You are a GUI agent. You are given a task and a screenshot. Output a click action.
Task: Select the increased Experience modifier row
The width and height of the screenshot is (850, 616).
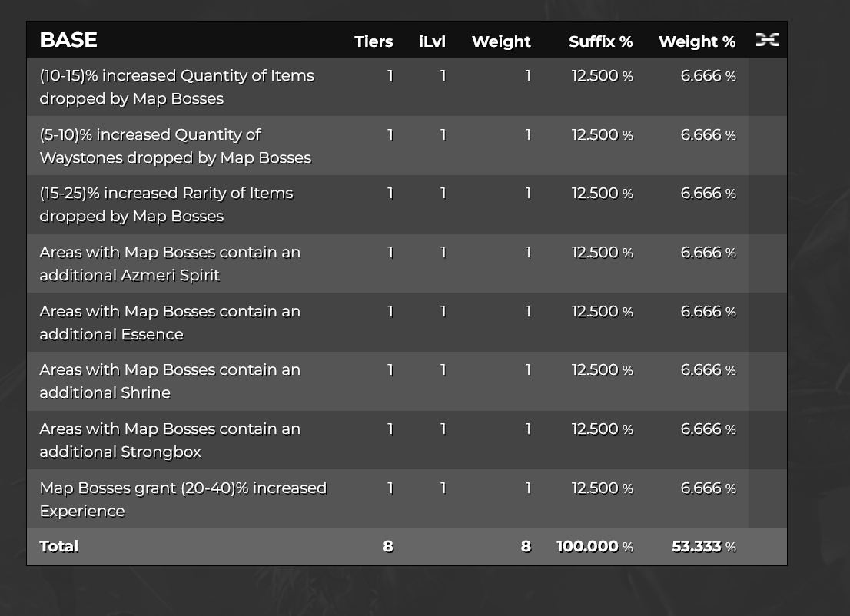point(407,499)
